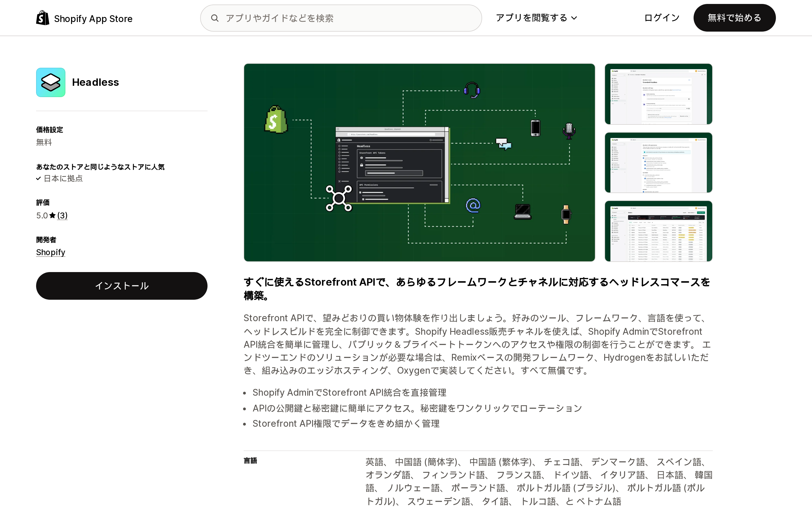The height and width of the screenshot is (508, 812).
Task: Click the bullet Shopify AdminでStorefront API統合を直接管理
Action: click(349, 392)
